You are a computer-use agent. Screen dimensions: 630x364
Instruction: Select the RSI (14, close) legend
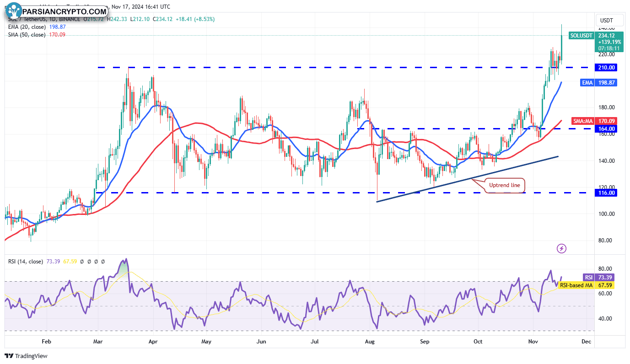tap(26, 262)
